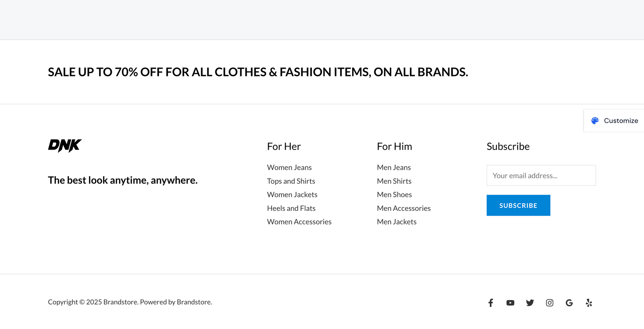Open the Facebook social icon
Viewport: 644px width, 329px height.
point(491,303)
